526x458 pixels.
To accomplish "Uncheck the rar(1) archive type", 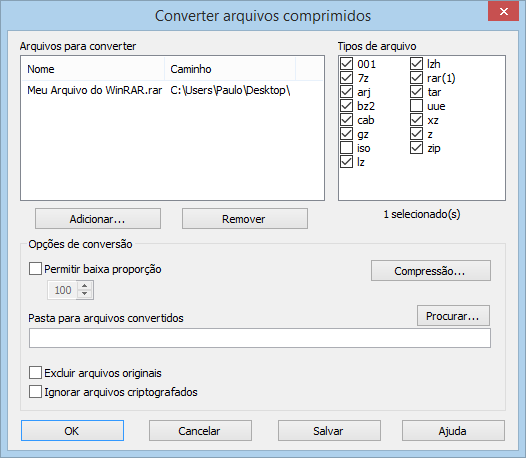I will (x=416, y=78).
